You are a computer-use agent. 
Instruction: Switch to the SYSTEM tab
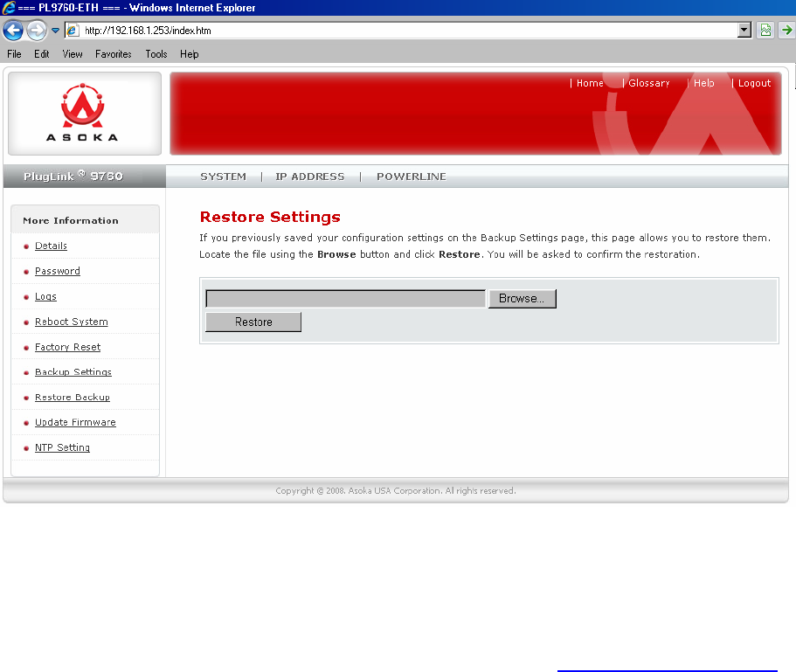pyautogui.click(x=223, y=177)
